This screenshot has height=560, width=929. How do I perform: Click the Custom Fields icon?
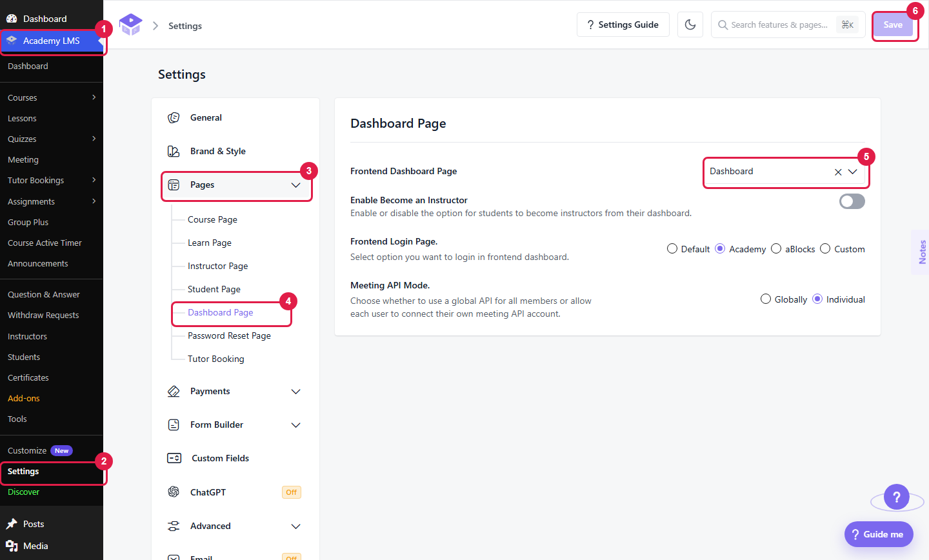click(174, 458)
